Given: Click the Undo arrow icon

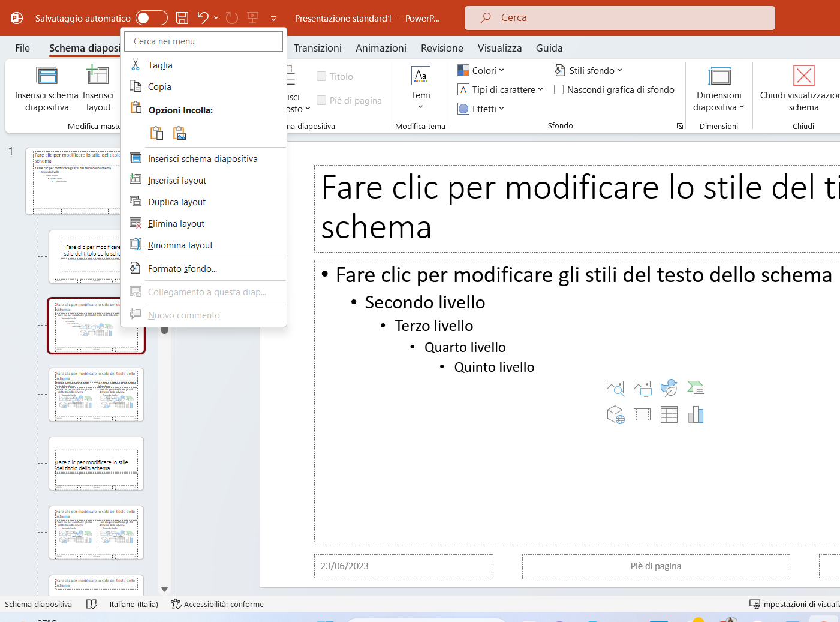Looking at the screenshot, I should pyautogui.click(x=203, y=18).
